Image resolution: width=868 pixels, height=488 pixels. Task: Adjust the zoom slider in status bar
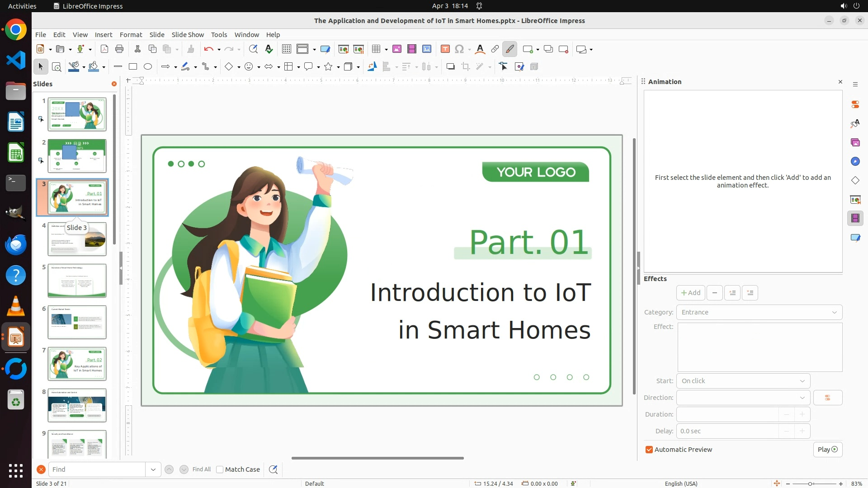click(810, 484)
